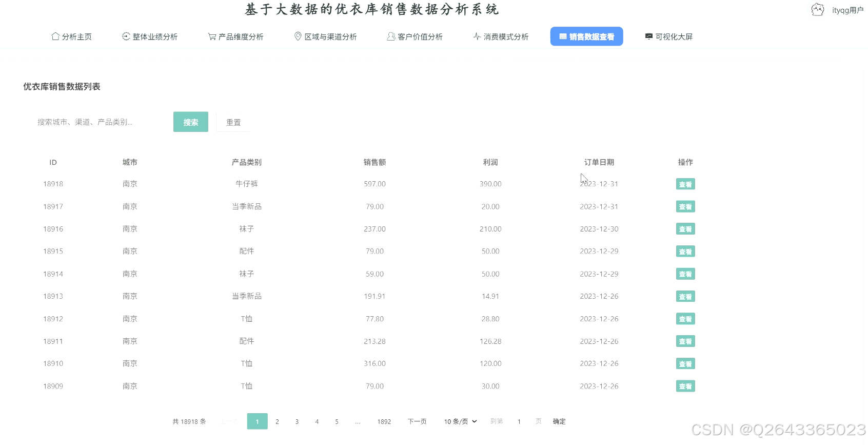Go to pagination page 2
The width and height of the screenshot is (868, 445).
[x=277, y=421]
